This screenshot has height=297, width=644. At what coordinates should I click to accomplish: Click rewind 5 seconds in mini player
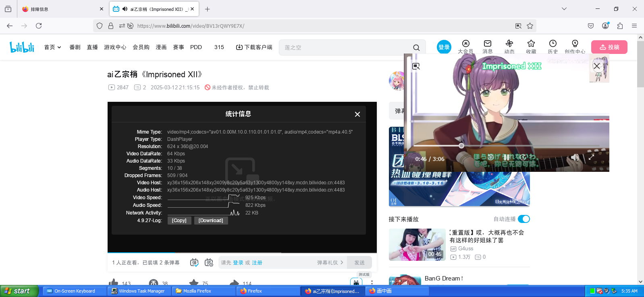(490, 157)
